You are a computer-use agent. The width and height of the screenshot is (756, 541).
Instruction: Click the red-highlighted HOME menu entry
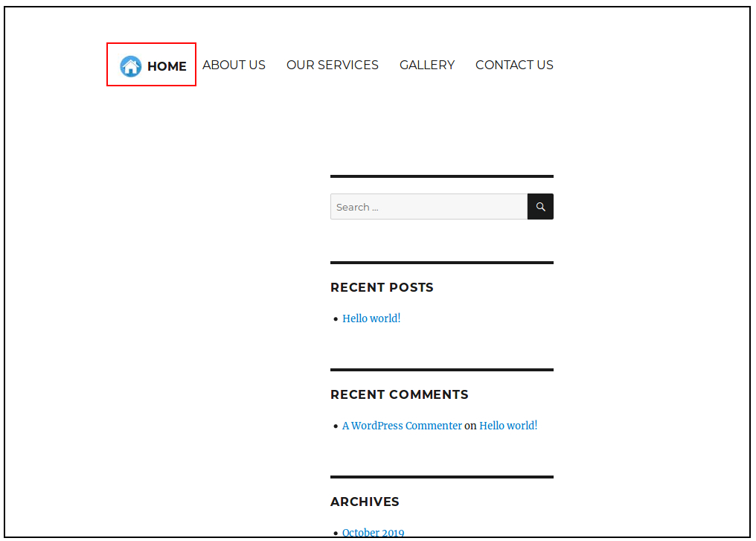click(x=151, y=65)
